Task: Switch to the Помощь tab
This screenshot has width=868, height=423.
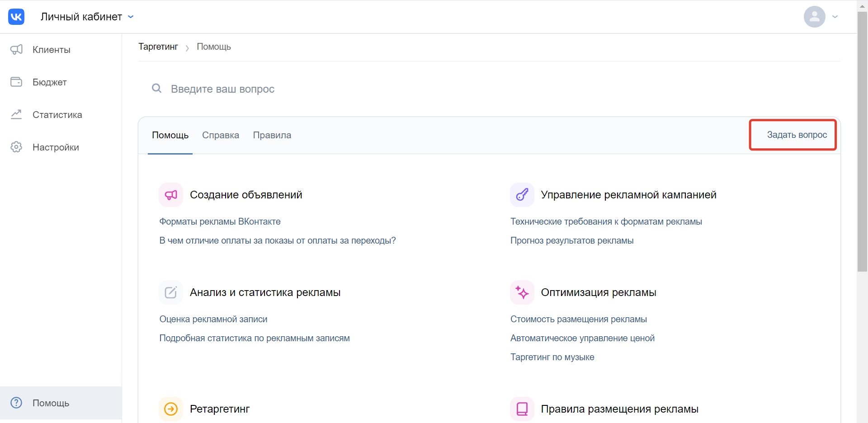Action: pos(170,135)
